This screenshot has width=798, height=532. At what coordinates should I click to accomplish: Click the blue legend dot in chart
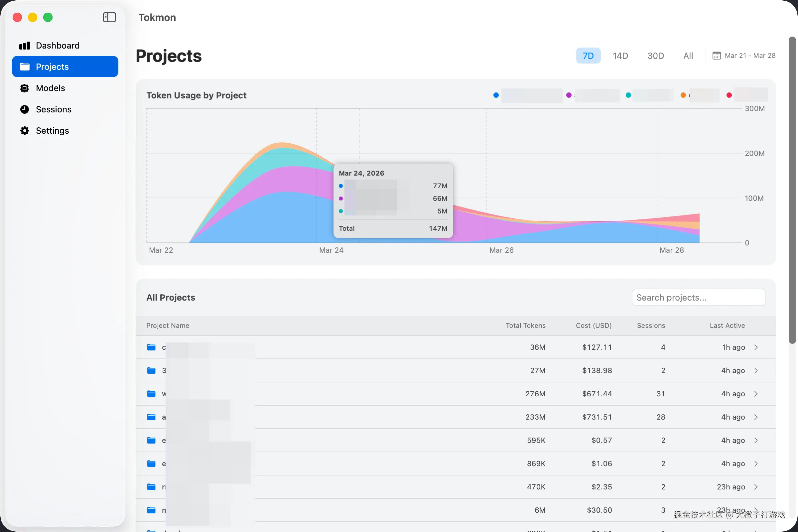coord(496,95)
